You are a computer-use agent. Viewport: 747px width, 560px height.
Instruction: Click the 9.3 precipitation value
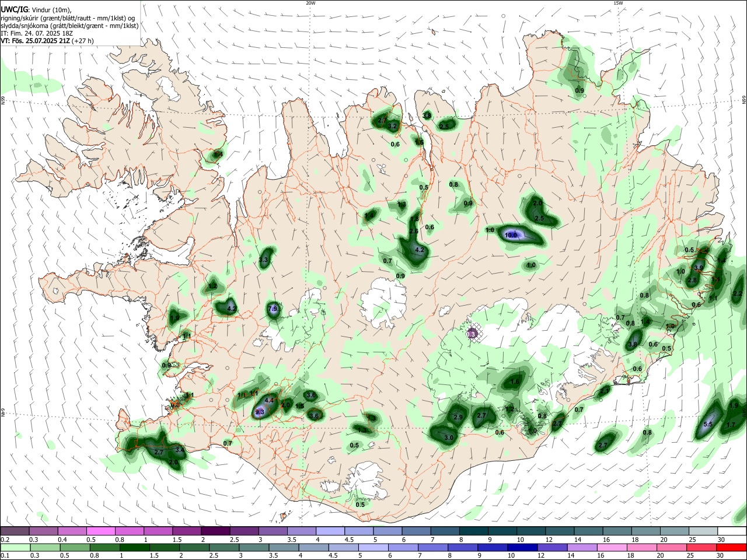pyautogui.click(x=260, y=412)
